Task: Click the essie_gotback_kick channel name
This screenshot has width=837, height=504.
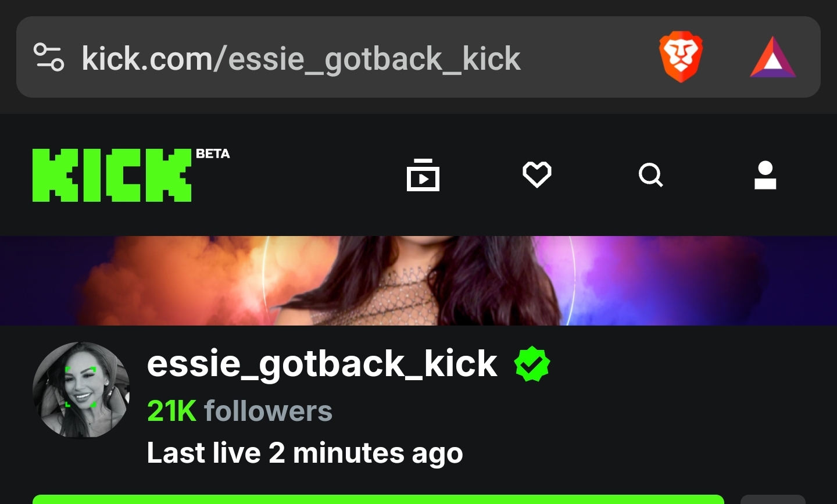Action: [322, 364]
